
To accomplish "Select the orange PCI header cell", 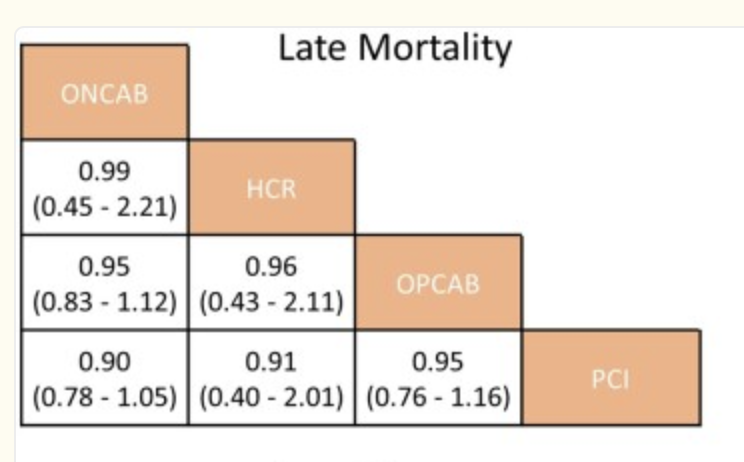I will [611, 379].
